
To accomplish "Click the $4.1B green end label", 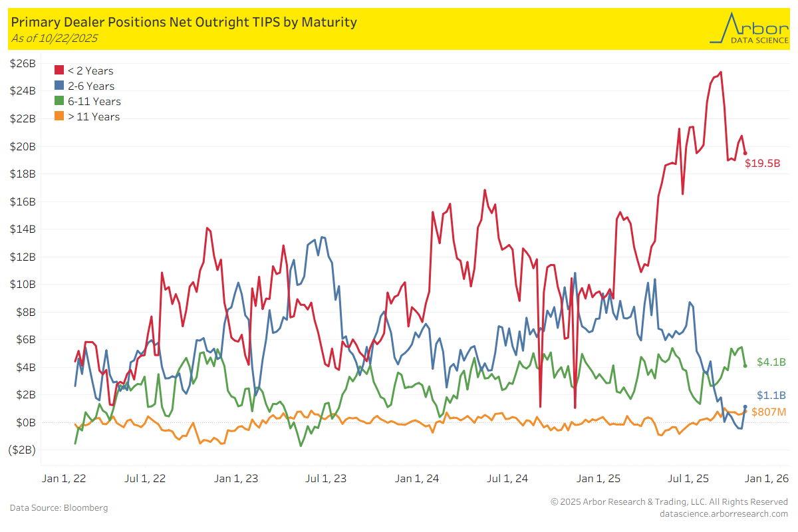I will click(771, 362).
